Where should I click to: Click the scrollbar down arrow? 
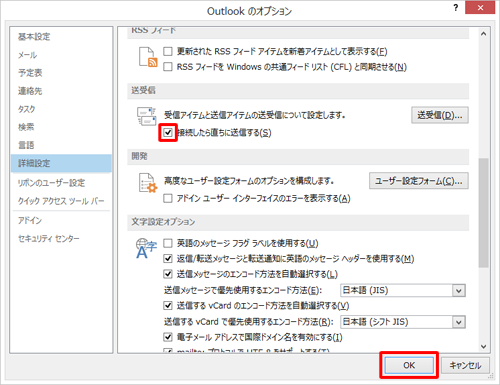(484, 346)
